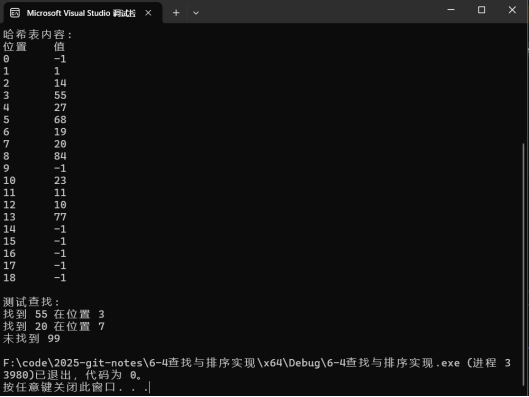Close the terminal window
The width and height of the screenshot is (529, 397).
click(x=512, y=10)
